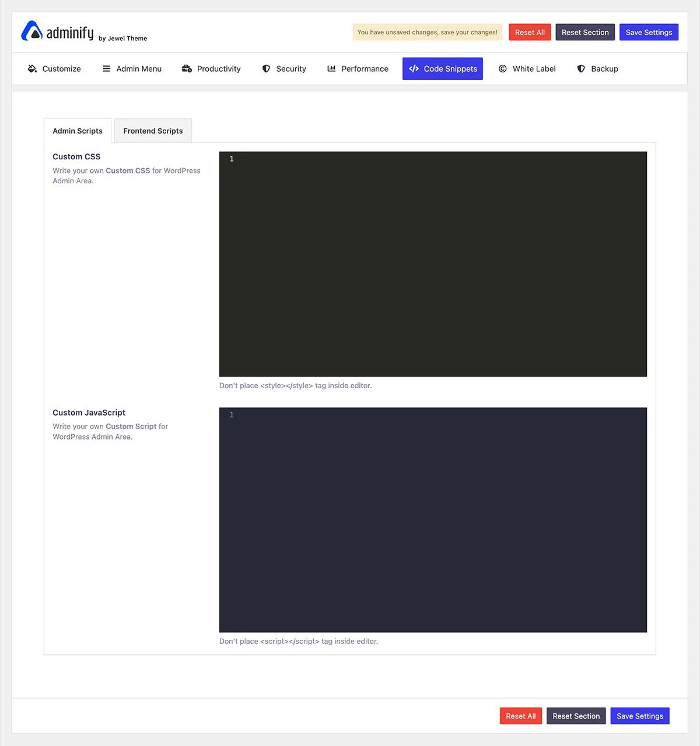Click the bottom Reset All button
Screen dimensions: 700x746
click(x=521, y=716)
